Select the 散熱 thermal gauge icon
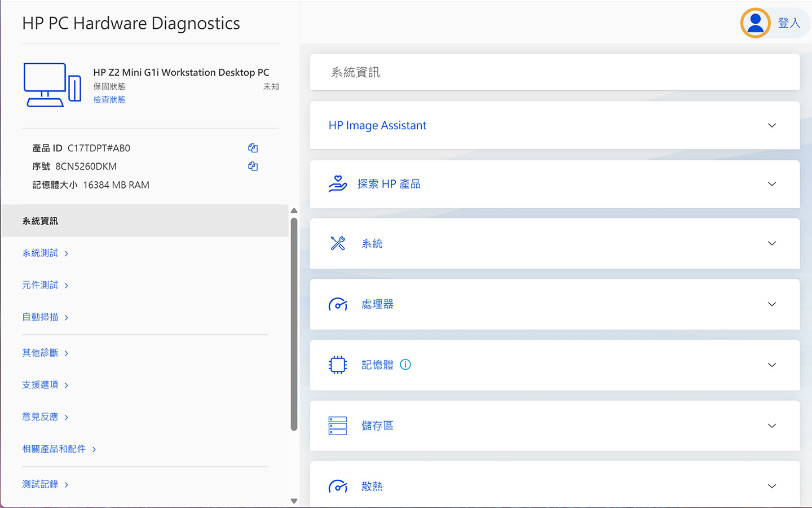 [337, 485]
